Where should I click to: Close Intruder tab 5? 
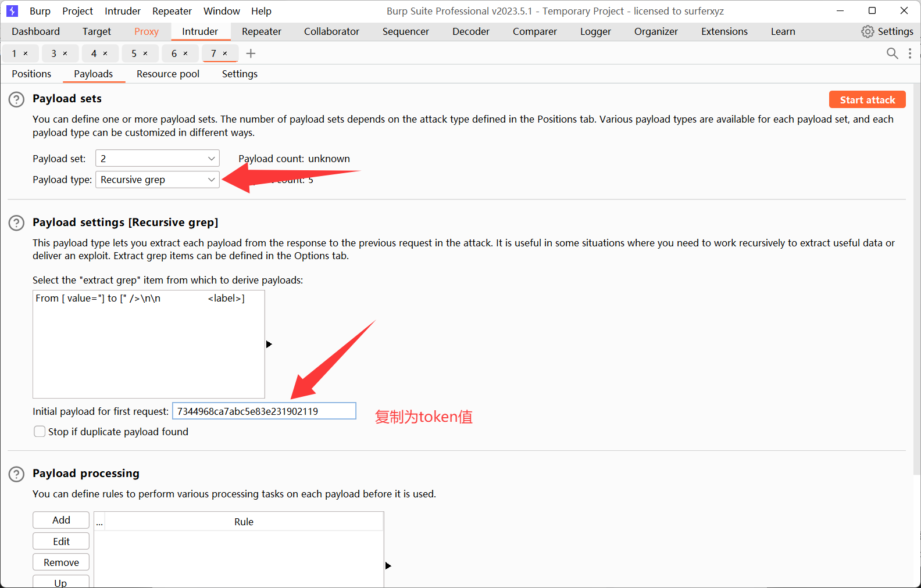click(145, 53)
